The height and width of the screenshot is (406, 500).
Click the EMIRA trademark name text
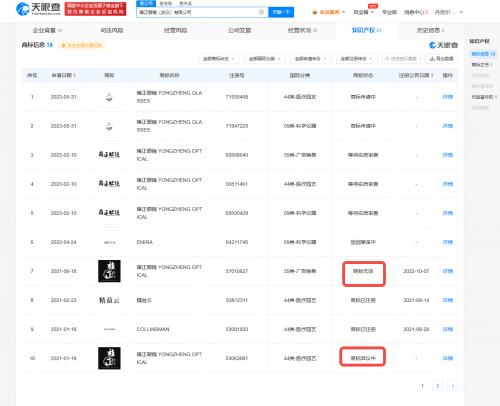(144, 242)
